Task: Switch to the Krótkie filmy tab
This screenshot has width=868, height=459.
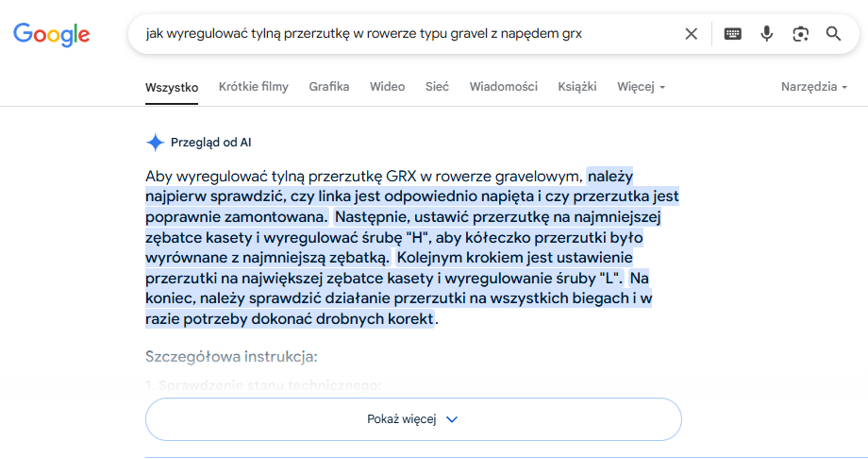Action: (x=254, y=87)
